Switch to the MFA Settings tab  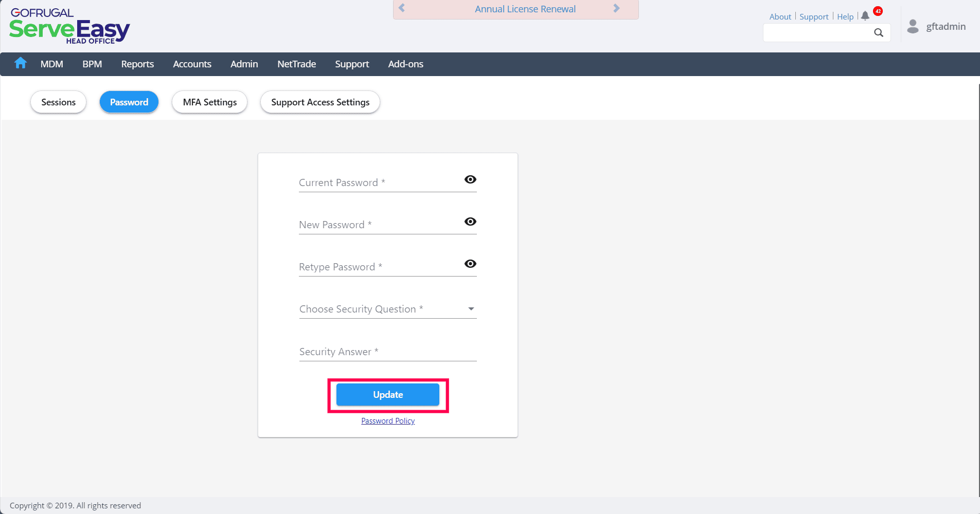(x=210, y=102)
